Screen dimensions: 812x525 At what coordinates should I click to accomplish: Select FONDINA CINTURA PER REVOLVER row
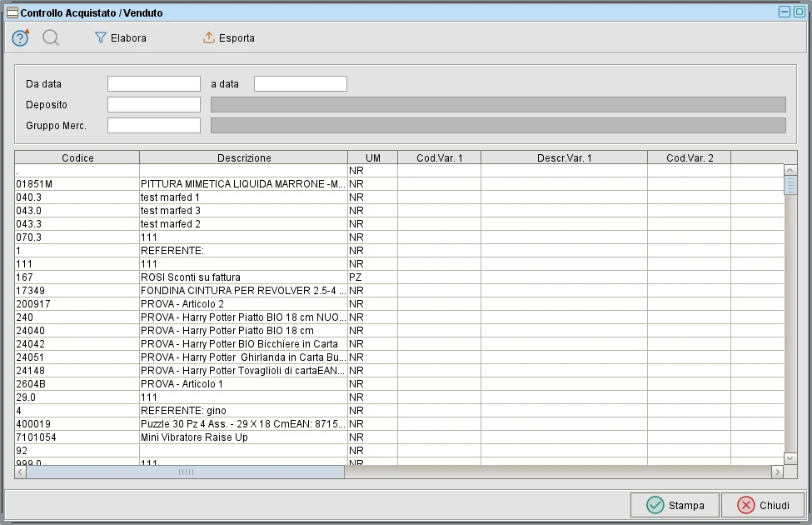pos(399,291)
